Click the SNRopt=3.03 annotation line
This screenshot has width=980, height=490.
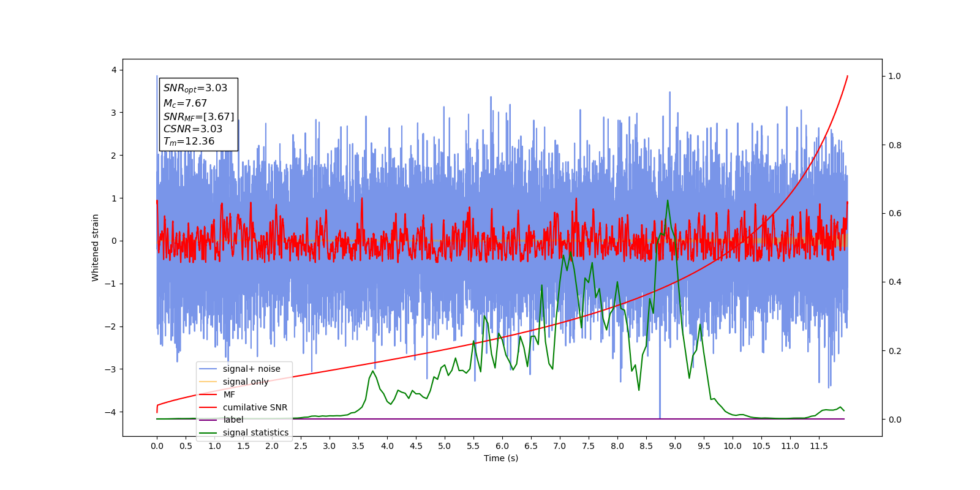tap(195, 89)
